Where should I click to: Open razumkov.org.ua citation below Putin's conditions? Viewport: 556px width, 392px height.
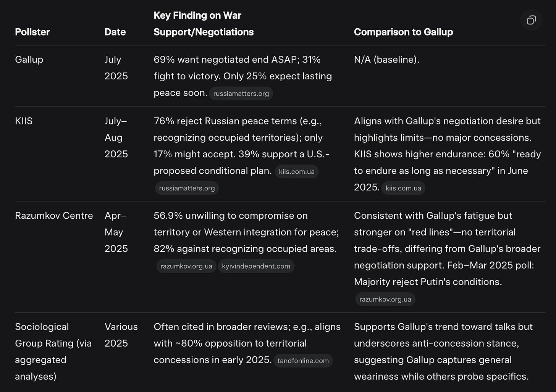(x=385, y=299)
